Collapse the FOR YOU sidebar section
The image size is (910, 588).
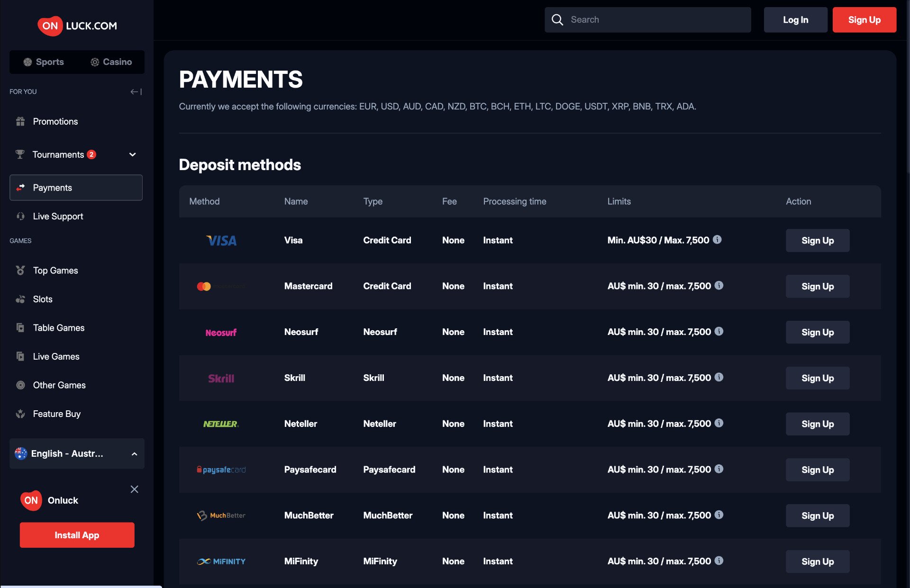pyautogui.click(x=136, y=91)
